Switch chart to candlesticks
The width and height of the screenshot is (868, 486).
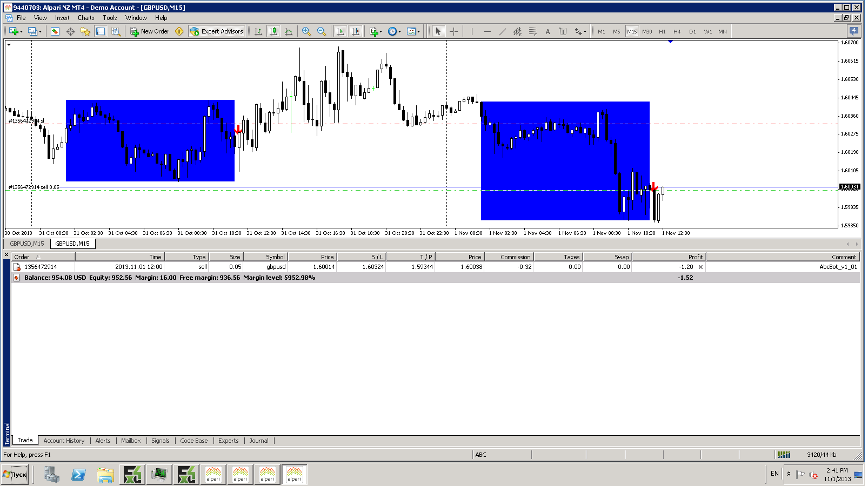click(x=273, y=31)
